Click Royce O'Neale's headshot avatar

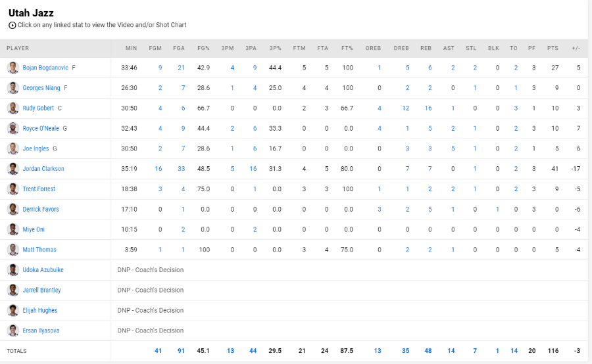point(13,128)
